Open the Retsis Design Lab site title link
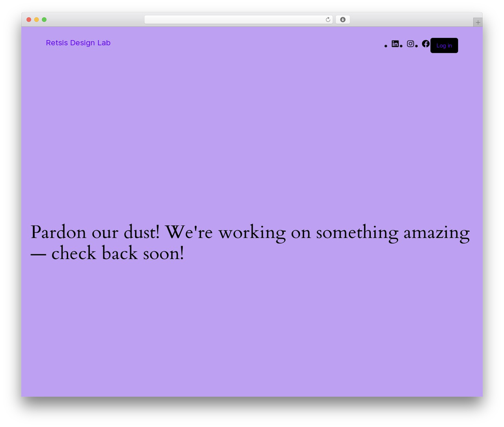This screenshot has height=427, width=504. point(78,43)
